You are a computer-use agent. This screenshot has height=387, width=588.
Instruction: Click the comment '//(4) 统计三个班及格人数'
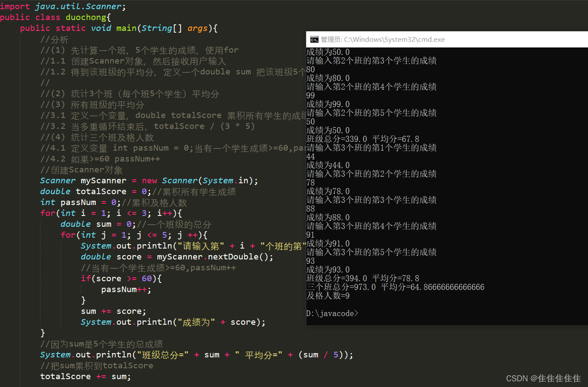[97, 137]
